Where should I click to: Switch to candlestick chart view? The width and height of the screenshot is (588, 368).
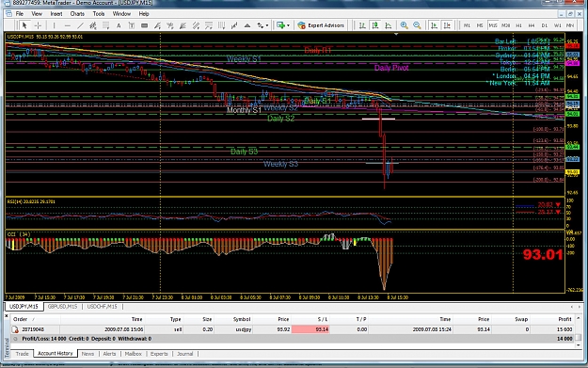click(x=375, y=25)
